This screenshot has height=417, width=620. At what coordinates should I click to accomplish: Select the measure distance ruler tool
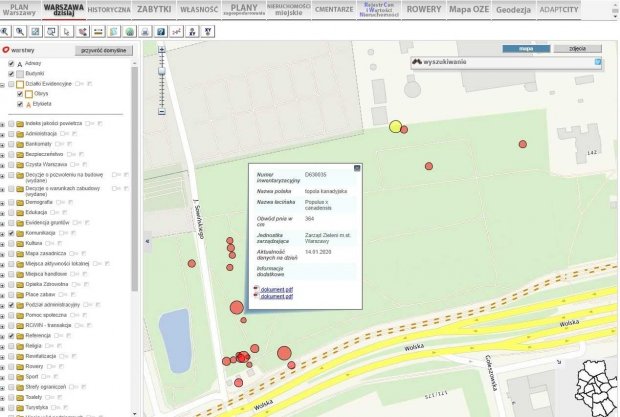pyautogui.click(x=98, y=32)
